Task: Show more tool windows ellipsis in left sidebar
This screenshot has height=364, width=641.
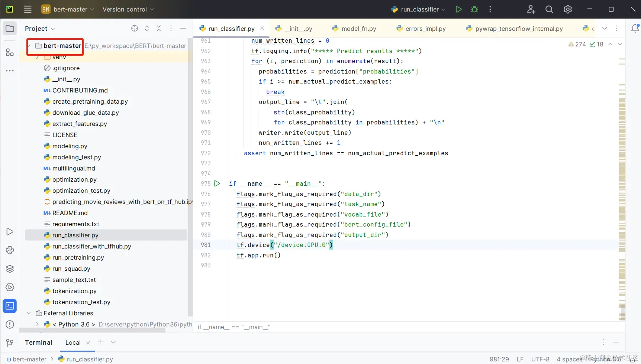Action: [10, 71]
